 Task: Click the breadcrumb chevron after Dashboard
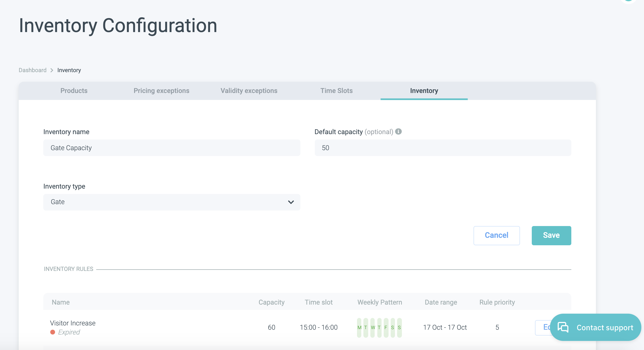52,70
